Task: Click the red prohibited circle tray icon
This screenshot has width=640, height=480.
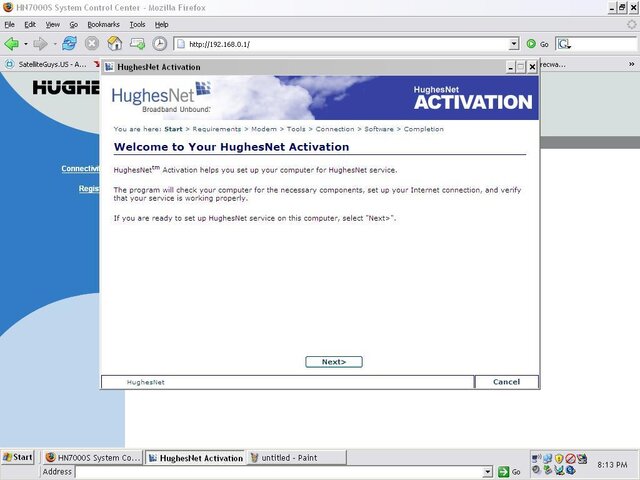Action: 570,459
